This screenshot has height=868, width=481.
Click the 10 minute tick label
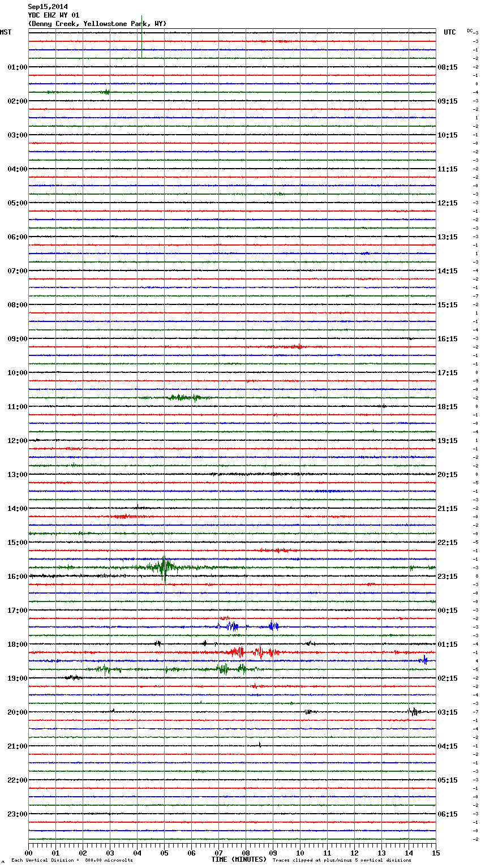(300, 853)
